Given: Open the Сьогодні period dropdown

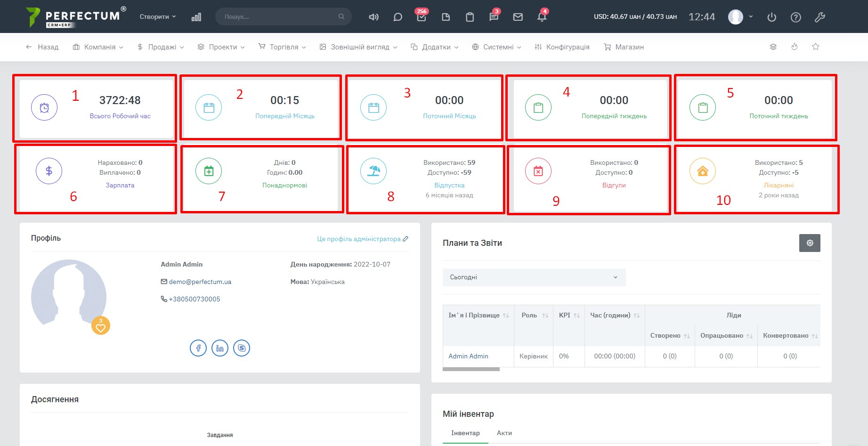Looking at the screenshot, I should point(534,277).
